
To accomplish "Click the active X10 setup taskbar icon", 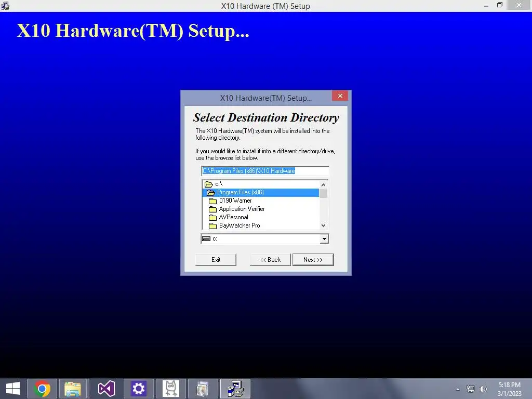I will click(235, 389).
